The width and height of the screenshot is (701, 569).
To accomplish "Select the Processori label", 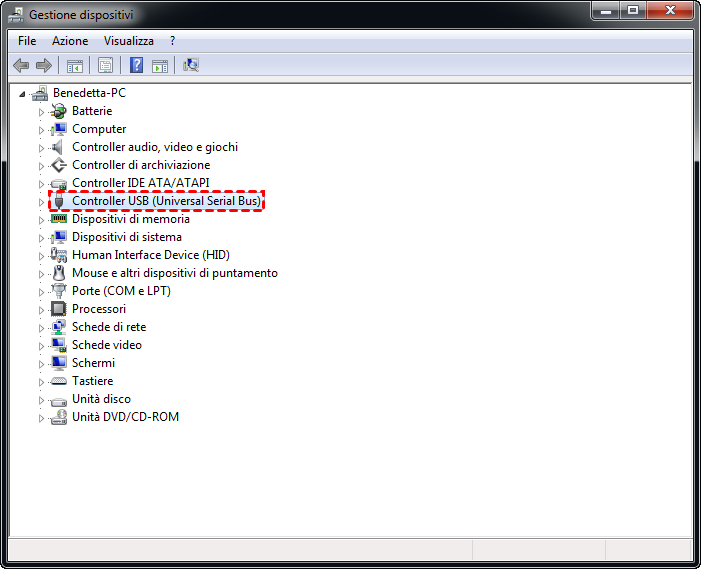I will point(99,309).
